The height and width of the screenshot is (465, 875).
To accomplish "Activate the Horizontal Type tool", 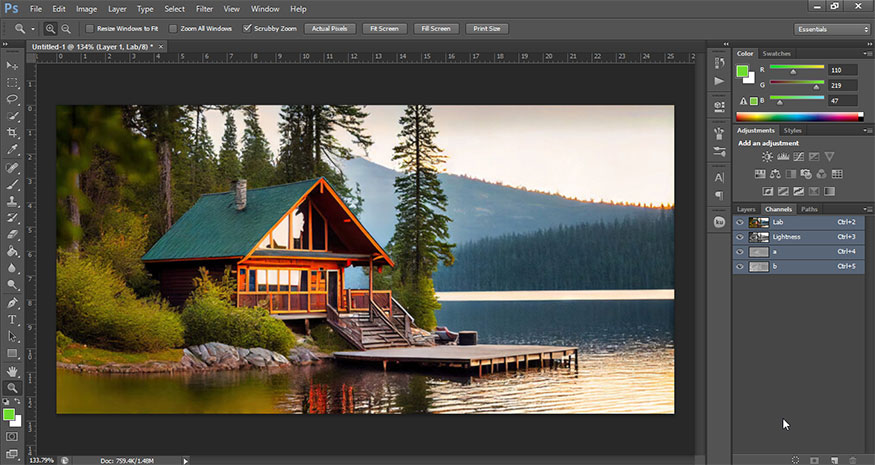I will coord(13,319).
